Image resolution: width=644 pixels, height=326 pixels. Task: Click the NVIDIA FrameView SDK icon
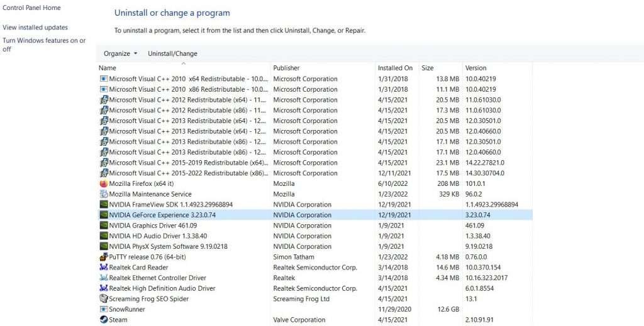click(104, 205)
